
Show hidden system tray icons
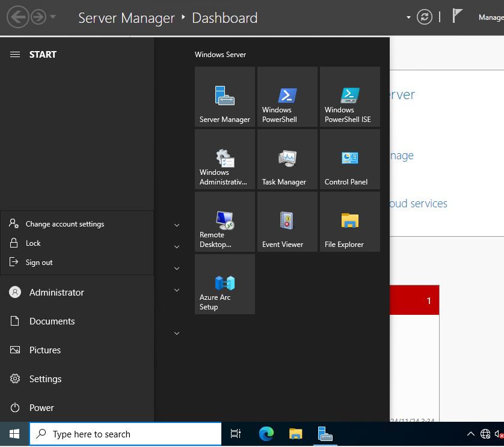470,434
